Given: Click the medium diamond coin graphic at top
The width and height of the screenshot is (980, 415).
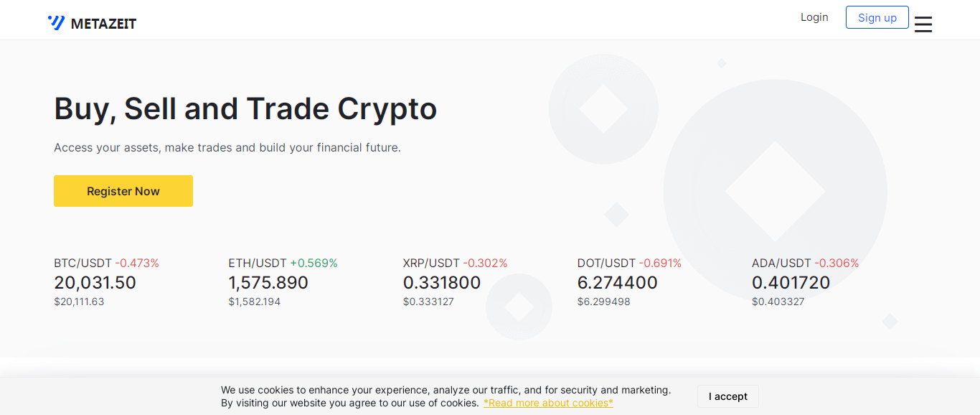Looking at the screenshot, I should pyautogui.click(x=603, y=109).
